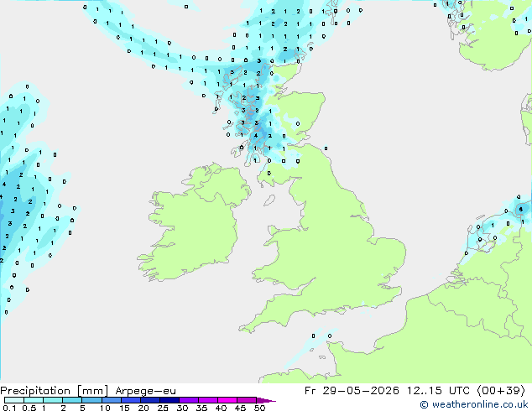Click the legend label '30'
The width and height of the screenshot is (532, 411).
pyautogui.click(x=182, y=408)
